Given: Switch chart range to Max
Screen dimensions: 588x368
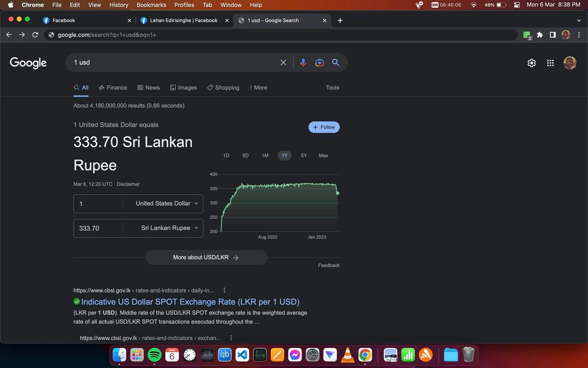Looking at the screenshot, I should click(x=323, y=156).
